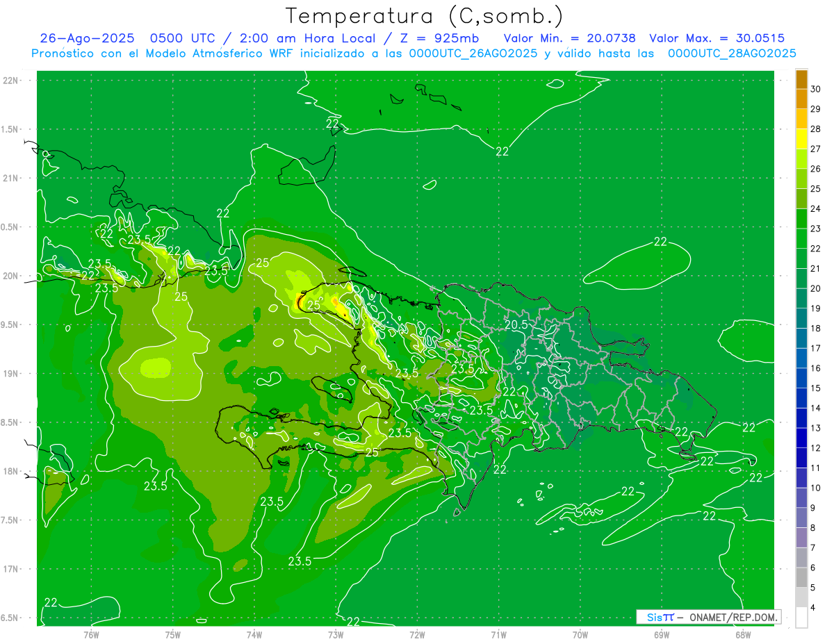
Task: Pick the yellow swatch between 27 and 28
Action: click(801, 139)
